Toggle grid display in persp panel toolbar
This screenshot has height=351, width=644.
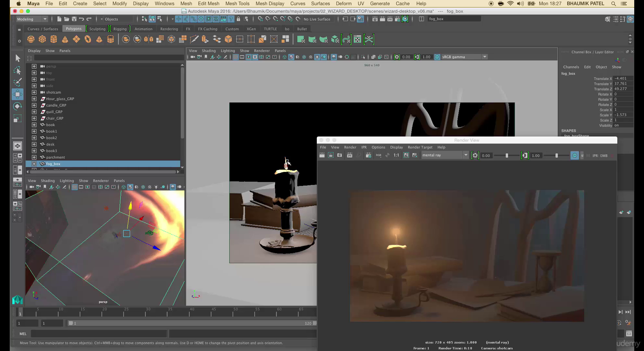[74, 187]
